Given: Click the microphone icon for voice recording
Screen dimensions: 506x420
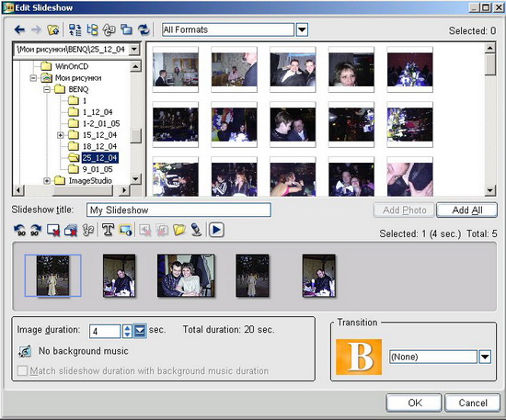Looking at the screenshot, I should point(196,230).
